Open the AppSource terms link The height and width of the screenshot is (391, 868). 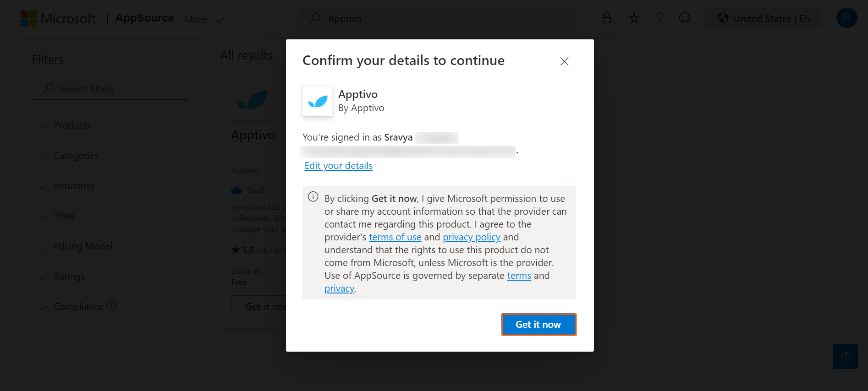pyautogui.click(x=519, y=276)
